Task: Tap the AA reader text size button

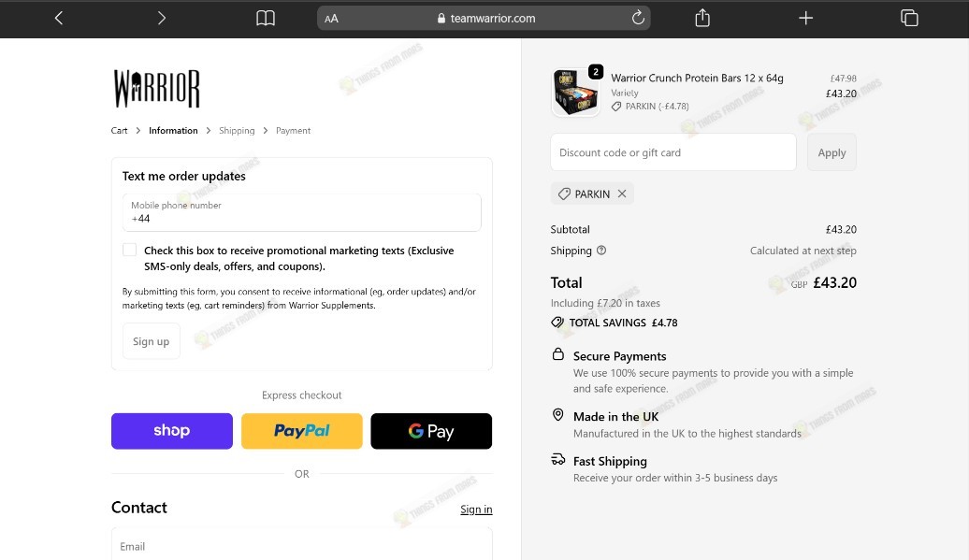Action: [x=331, y=19]
